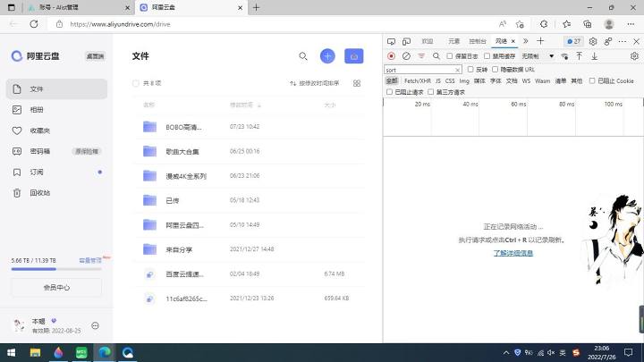Toggle device emulation icon

pos(407,41)
